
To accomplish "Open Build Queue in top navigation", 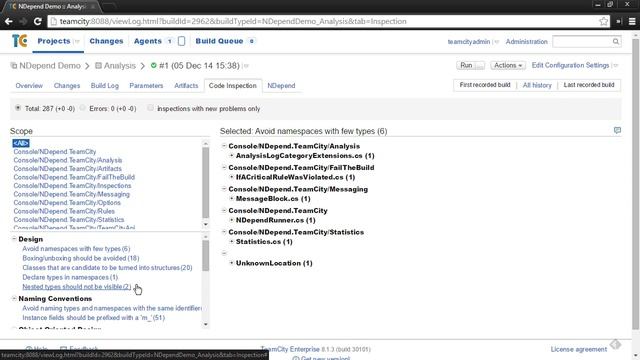I will tap(219, 41).
